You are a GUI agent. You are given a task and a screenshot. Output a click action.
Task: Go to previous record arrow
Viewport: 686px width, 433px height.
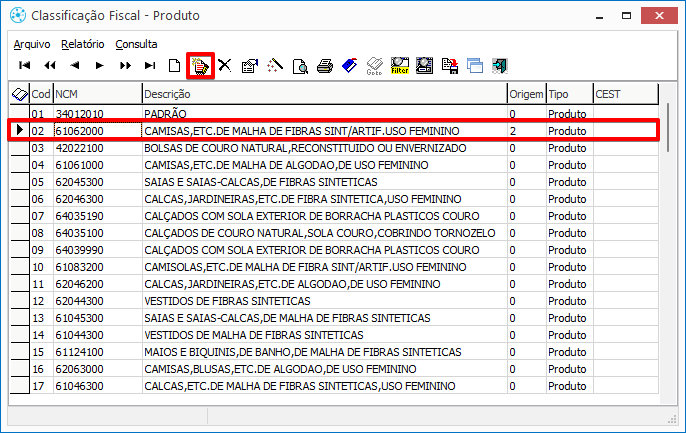pos(75,66)
